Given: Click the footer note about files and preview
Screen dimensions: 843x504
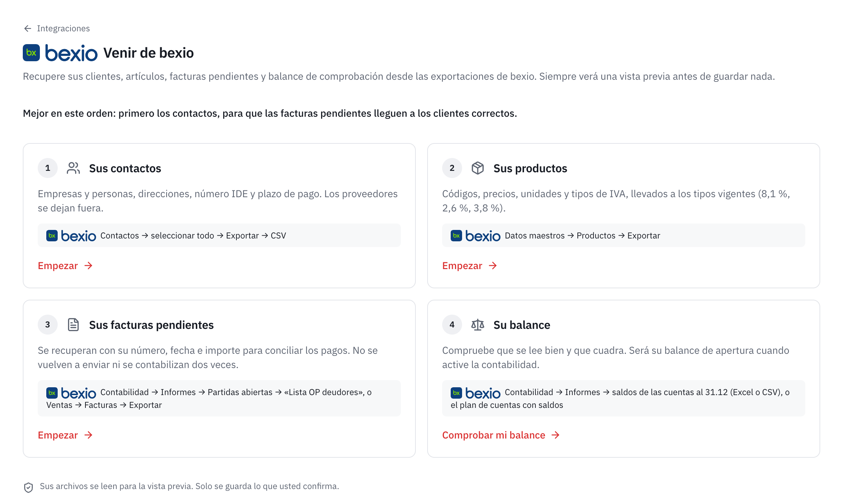Looking at the screenshot, I should click(189, 486).
